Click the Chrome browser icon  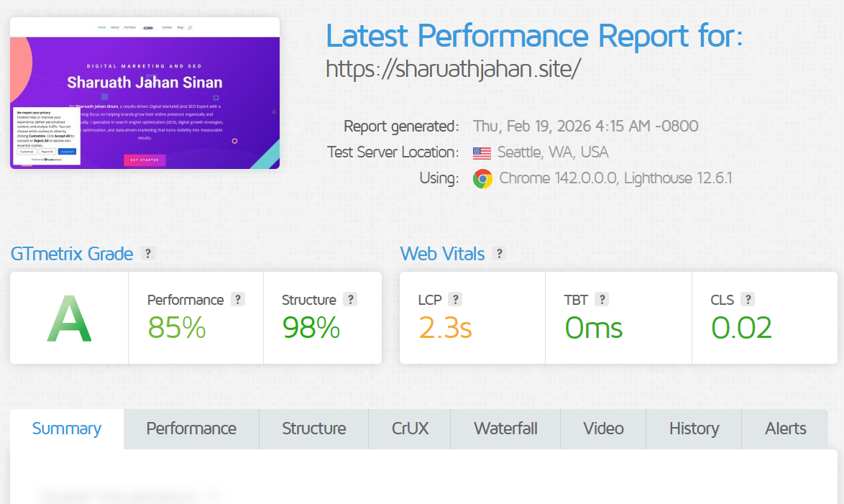point(482,178)
